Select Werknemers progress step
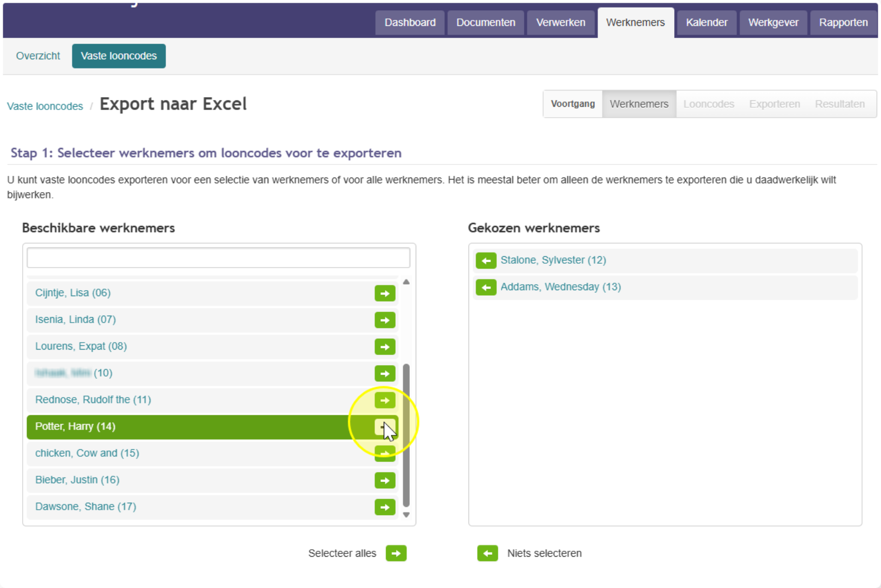Screen dimensions: 881x588 pos(639,104)
